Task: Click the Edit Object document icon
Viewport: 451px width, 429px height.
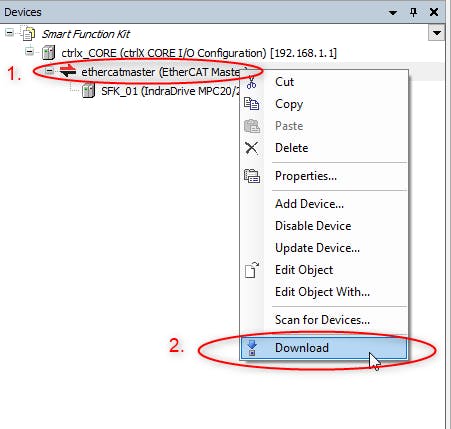Action: tap(252, 270)
